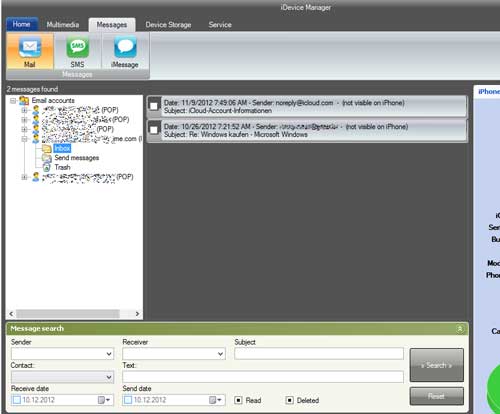500x414 pixels.
Task: Collapse the Email accounts tree root
Action: (13, 100)
